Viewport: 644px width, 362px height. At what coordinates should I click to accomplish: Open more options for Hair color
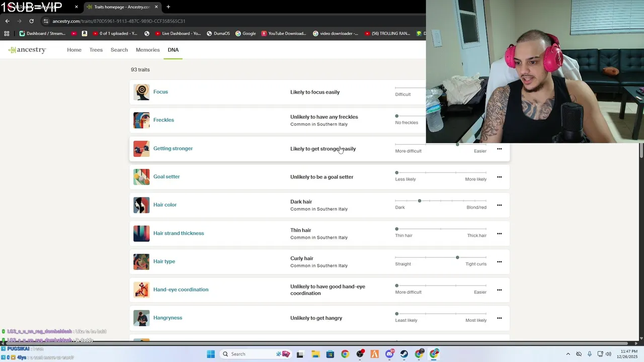499,205
